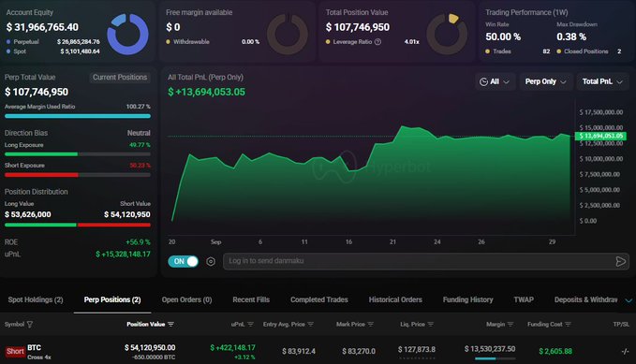Click the $13,530,237.50 margin cell
The width and height of the screenshot is (636, 364).
[x=490, y=349]
